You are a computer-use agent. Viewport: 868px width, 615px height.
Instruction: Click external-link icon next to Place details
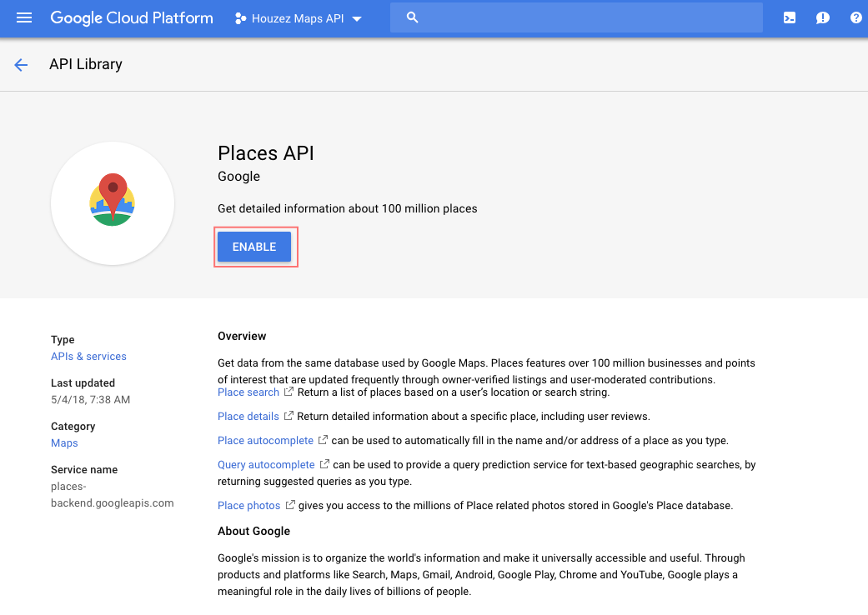[x=288, y=415]
